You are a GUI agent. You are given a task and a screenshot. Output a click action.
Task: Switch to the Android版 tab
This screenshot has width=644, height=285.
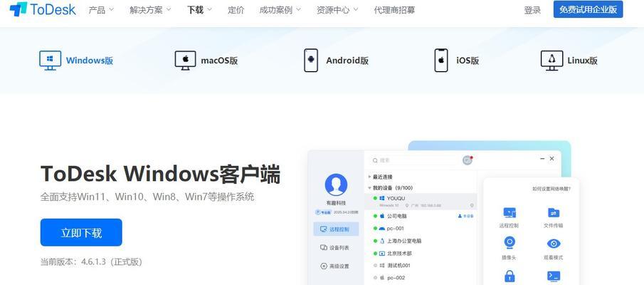(336, 61)
